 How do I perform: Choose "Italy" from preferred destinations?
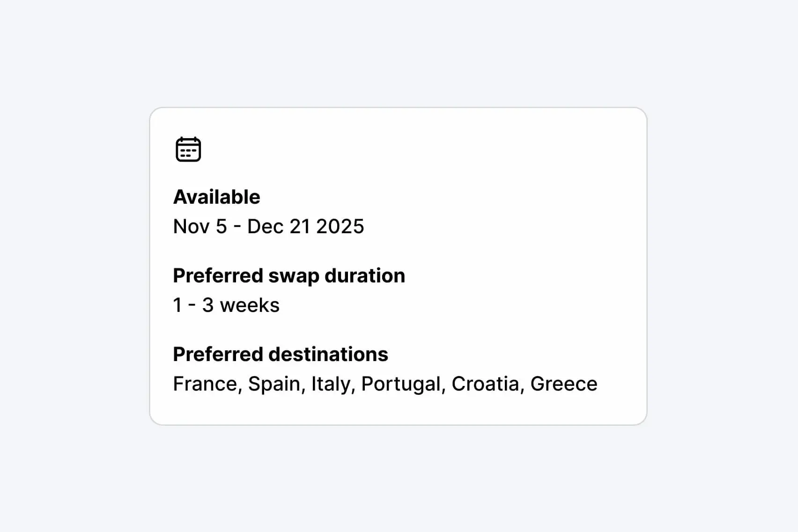(x=332, y=384)
